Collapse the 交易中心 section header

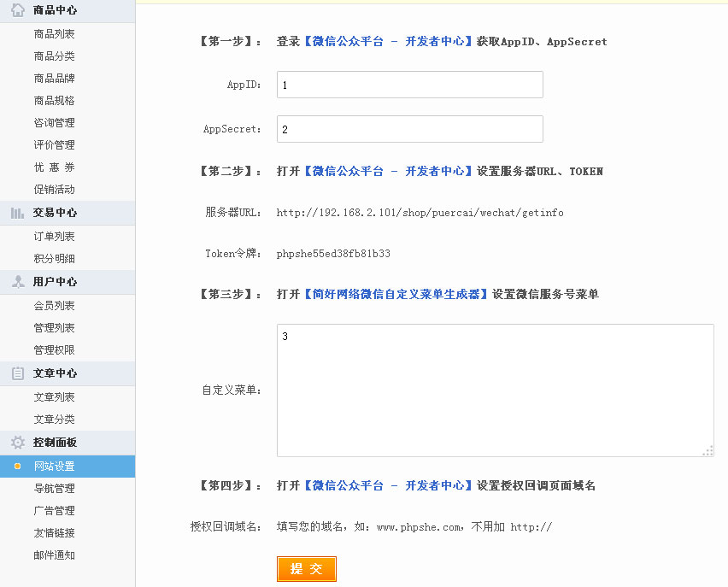pyautogui.click(x=55, y=214)
